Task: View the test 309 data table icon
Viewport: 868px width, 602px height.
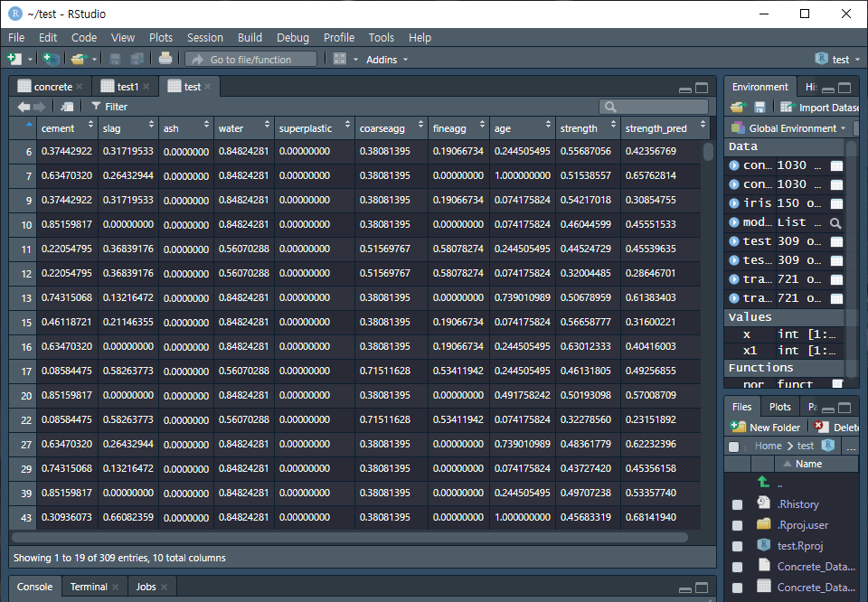Action: coord(836,242)
